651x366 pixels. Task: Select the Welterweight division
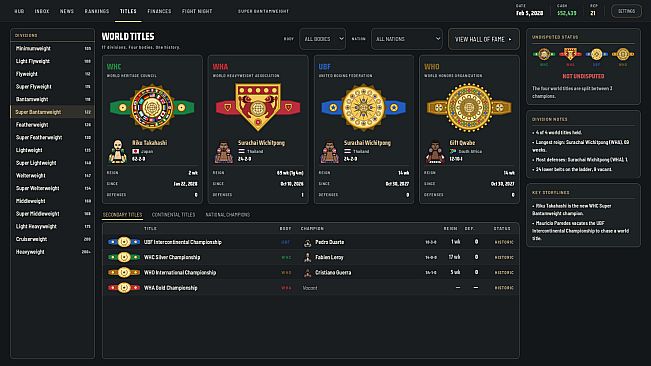point(53,176)
